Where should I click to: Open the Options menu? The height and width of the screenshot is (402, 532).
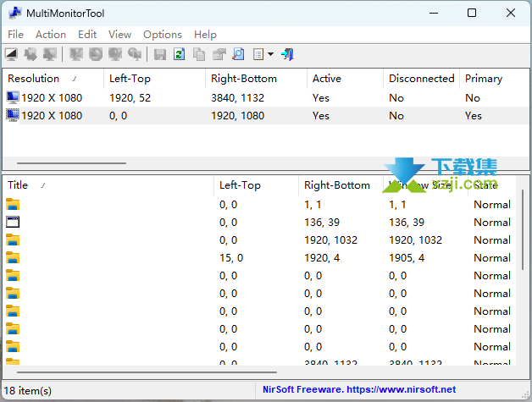pos(163,34)
